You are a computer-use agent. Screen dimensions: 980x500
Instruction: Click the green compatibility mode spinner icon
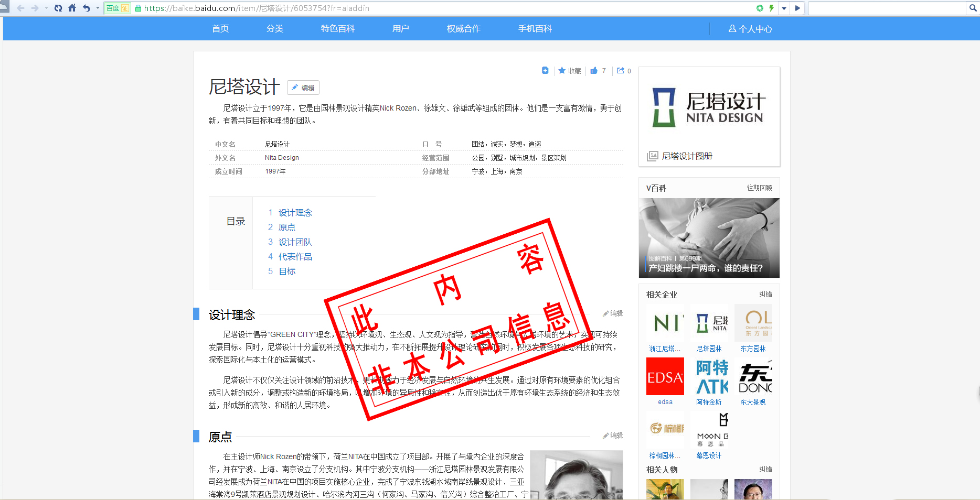[x=760, y=8]
